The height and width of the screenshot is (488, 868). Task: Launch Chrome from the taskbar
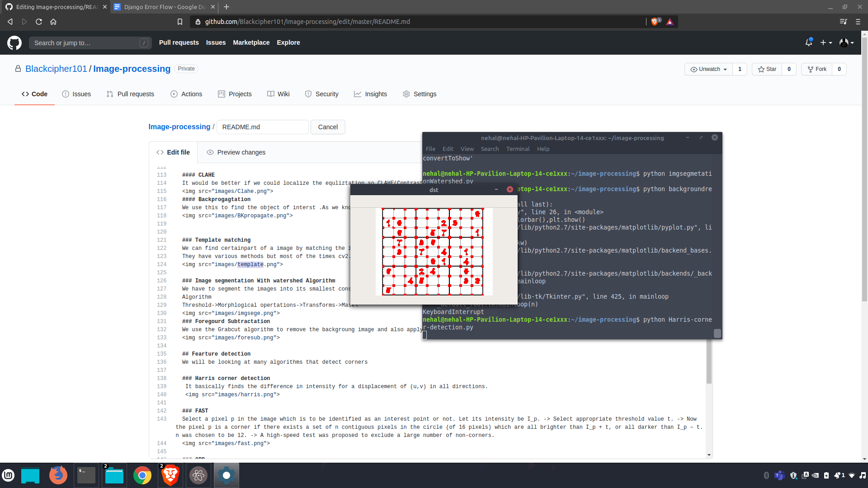click(x=142, y=475)
